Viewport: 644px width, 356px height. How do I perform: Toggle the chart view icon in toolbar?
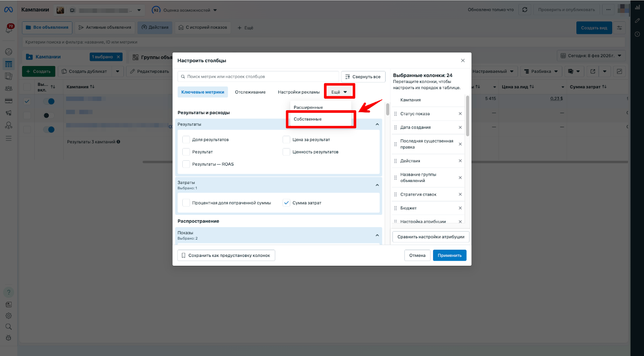[619, 71]
